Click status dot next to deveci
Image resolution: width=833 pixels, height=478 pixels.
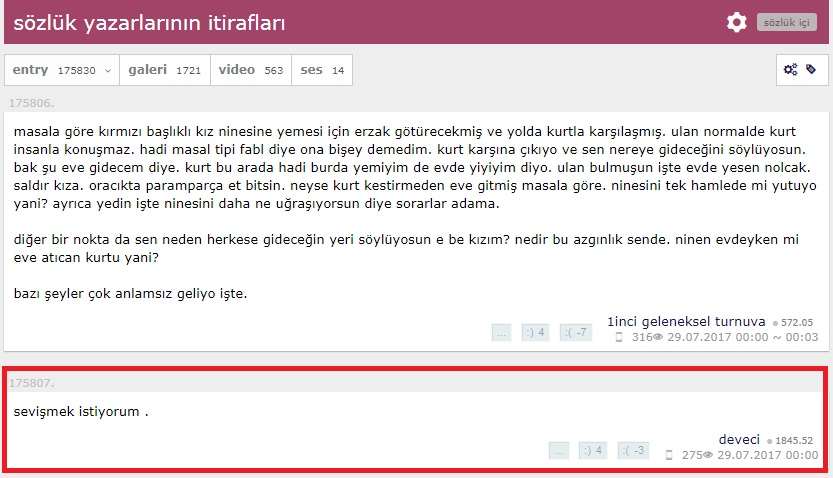click(769, 441)
